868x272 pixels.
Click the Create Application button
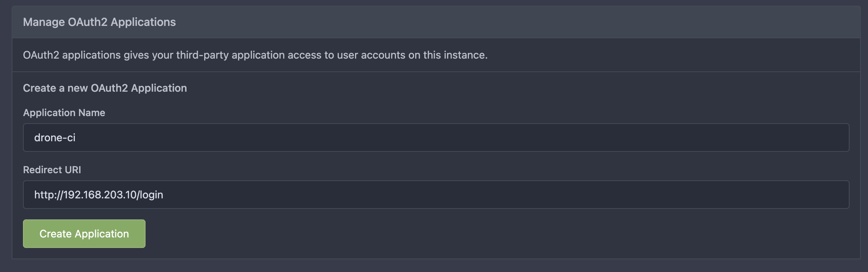(x=84, y=234)
